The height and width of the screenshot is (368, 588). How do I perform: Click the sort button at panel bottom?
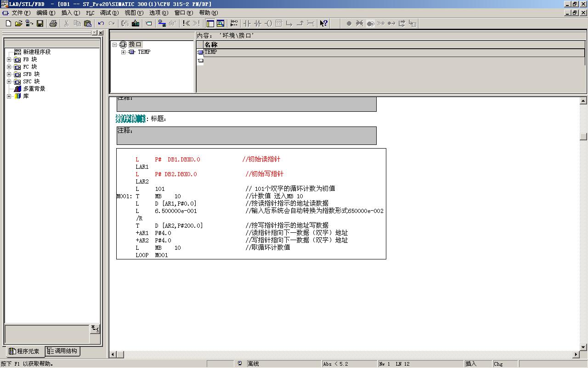(x=95, y=328)
